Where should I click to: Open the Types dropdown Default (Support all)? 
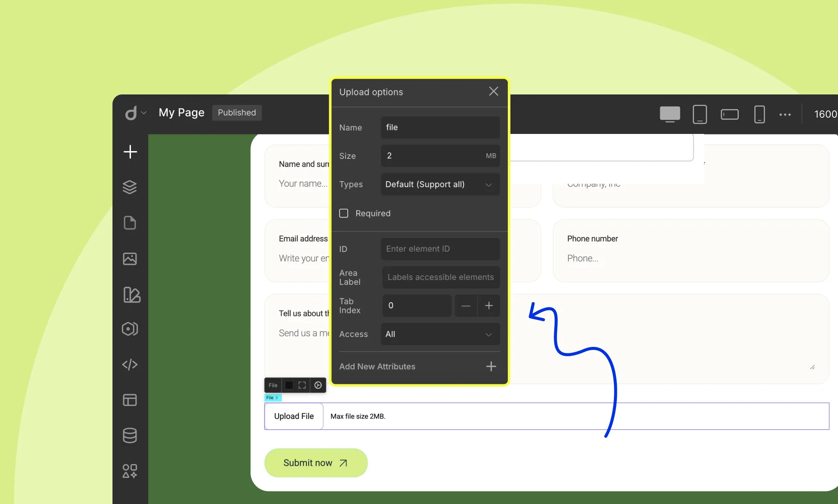440,184
